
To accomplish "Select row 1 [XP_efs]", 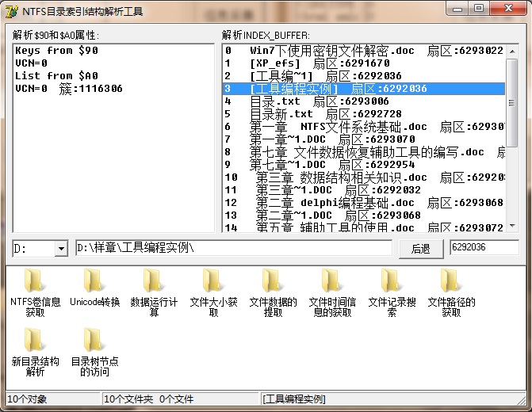I will coord(364,63).
